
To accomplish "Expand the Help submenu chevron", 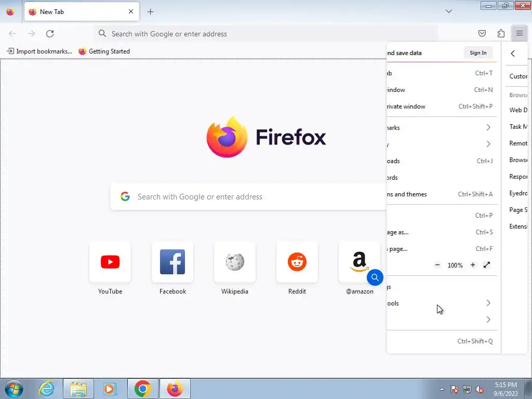I will (x=488, y=320).
